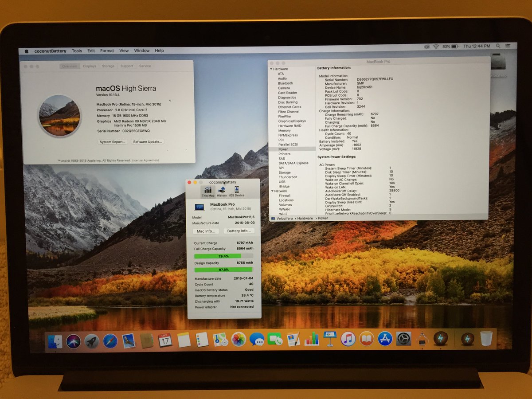Select Card Reader in the sidebar
This screenshot has height=399, width=532.
click(288, 93)
